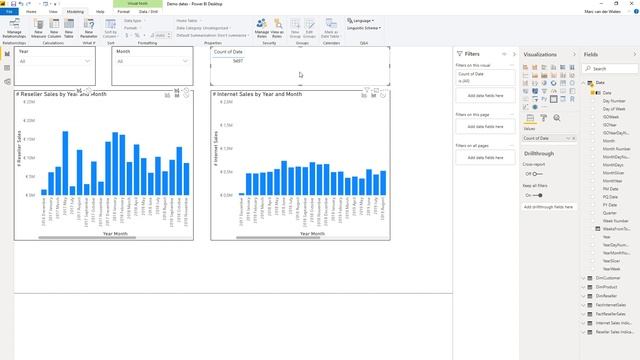
Task: Open the Help ribbon tab
Action: (x=100, y=12)
